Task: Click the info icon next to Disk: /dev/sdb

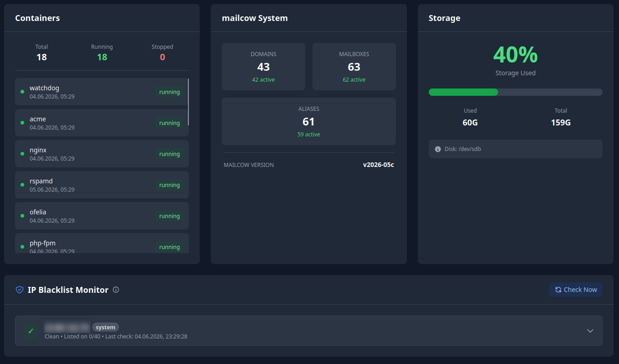Action: click(x=438, y=149)
